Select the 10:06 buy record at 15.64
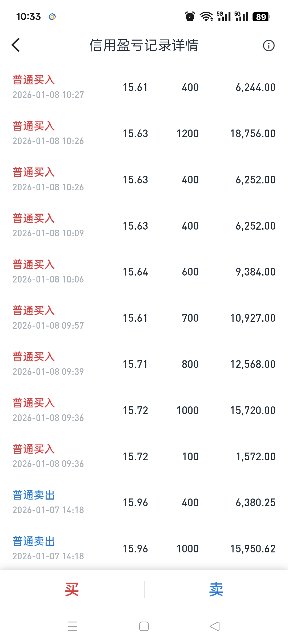 144,272
